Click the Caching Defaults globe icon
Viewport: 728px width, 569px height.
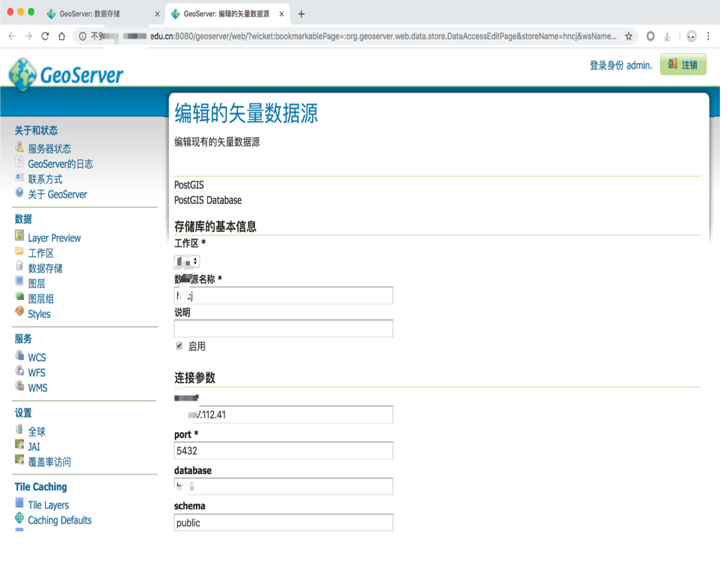[20, 519]
